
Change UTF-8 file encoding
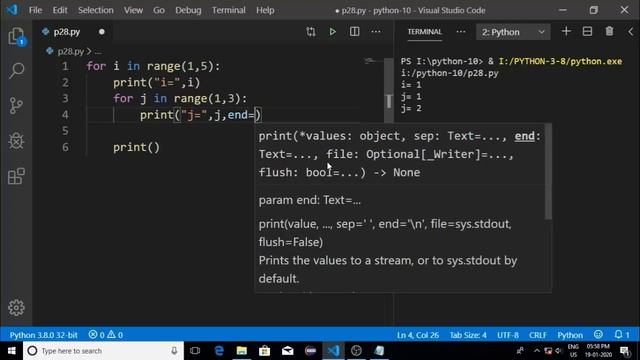coord(508,335)
